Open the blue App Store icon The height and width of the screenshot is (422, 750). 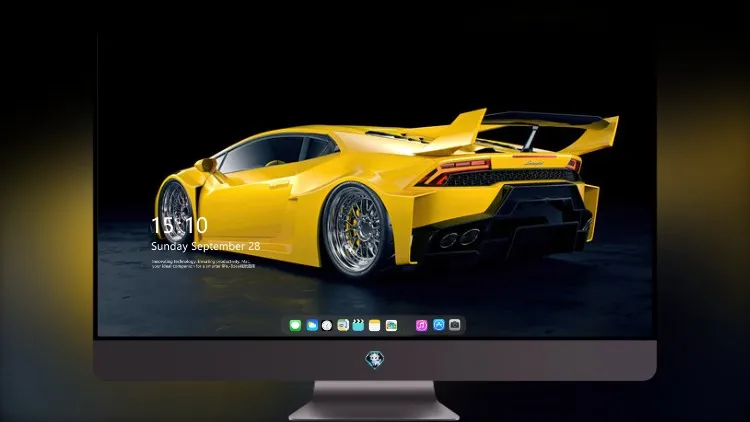click(x=439, y=325)
